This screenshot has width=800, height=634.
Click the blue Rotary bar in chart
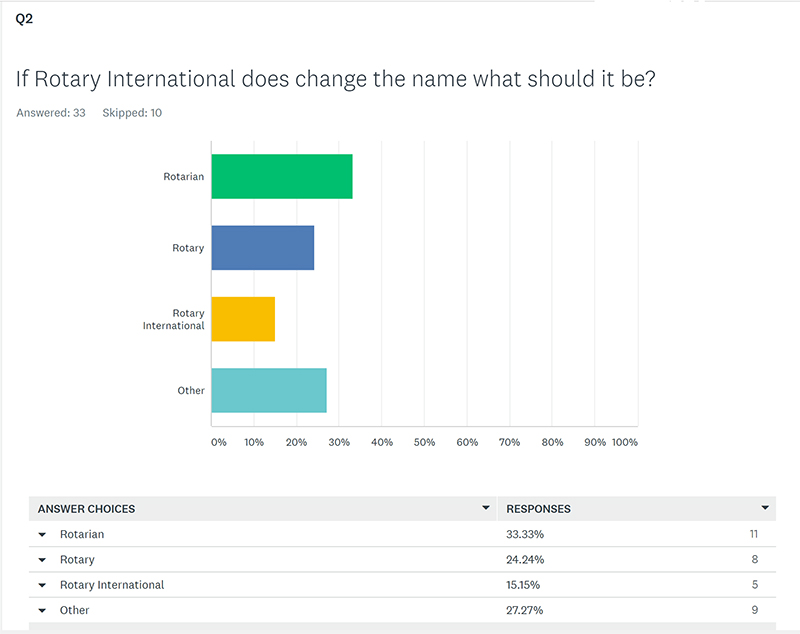(262, 248)
